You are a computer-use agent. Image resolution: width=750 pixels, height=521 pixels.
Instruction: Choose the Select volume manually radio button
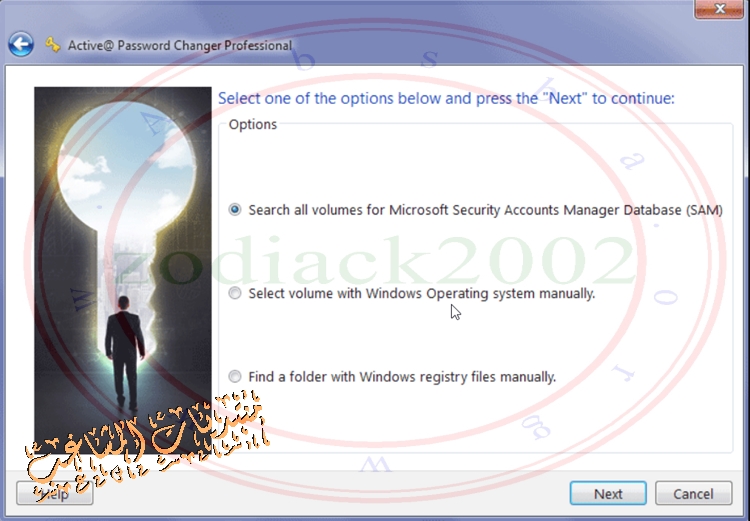[x=234, y=293]
